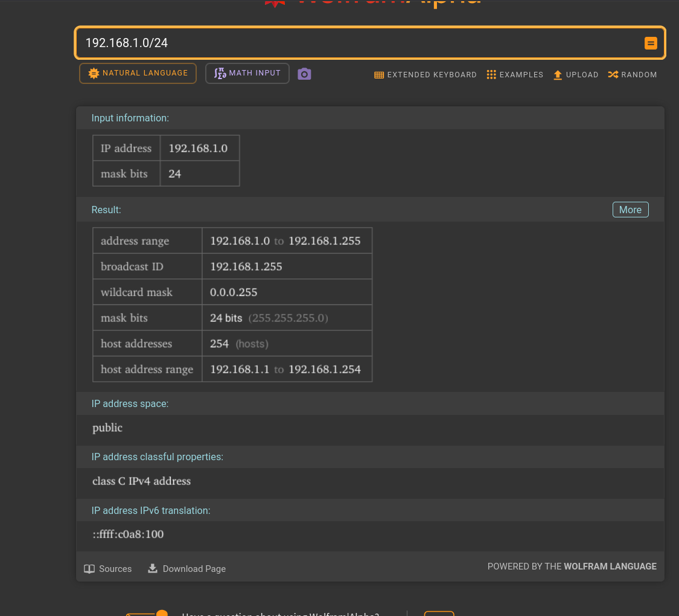Select the Input information section header
679x616 pixels.
(130, 118)
